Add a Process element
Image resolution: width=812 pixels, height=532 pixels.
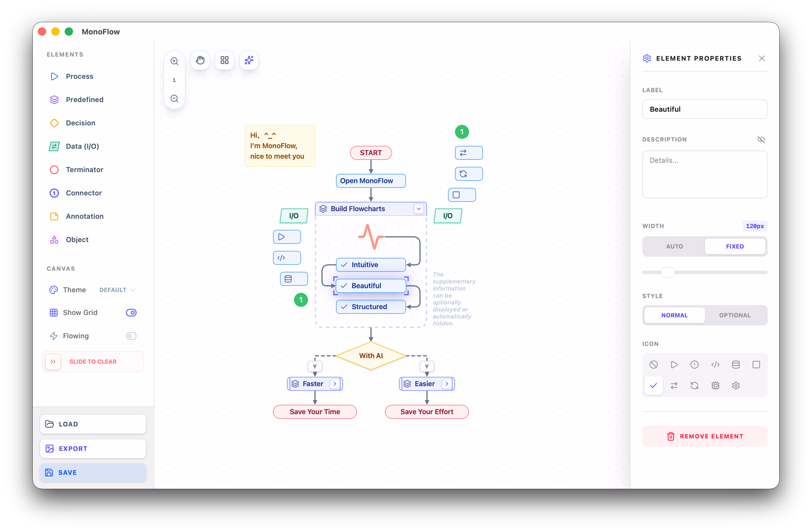(93, 76)
